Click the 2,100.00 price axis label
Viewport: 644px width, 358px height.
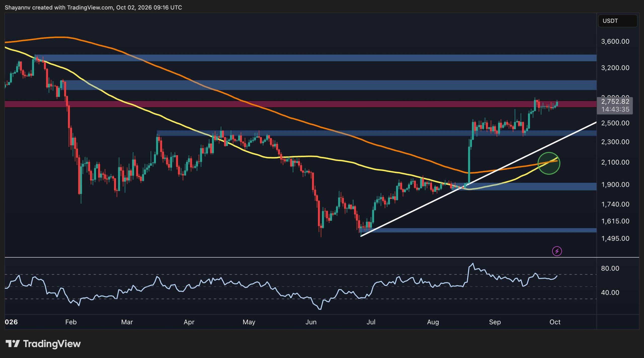pos(615,162)
